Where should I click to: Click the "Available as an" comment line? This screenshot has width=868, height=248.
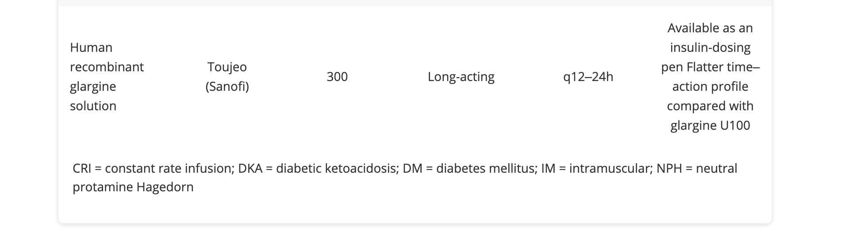click(710, 28)
